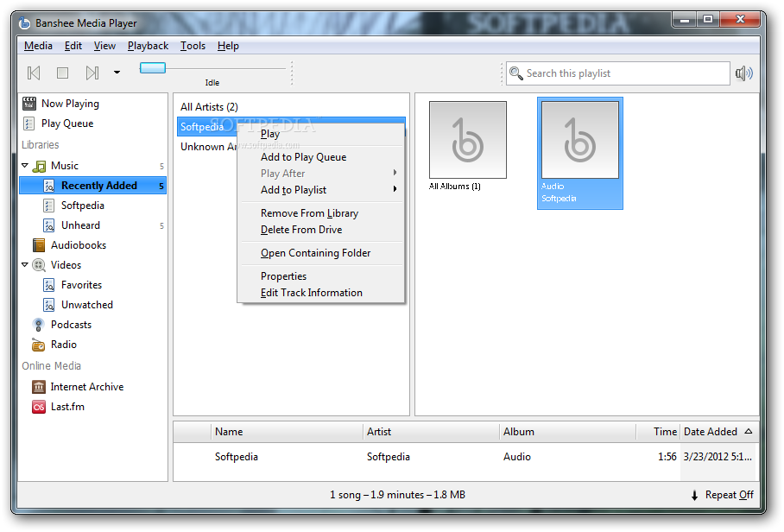Open the Radio source
Image resolution: width=784 pixels, height=532 pixels.
click(64, 345)
